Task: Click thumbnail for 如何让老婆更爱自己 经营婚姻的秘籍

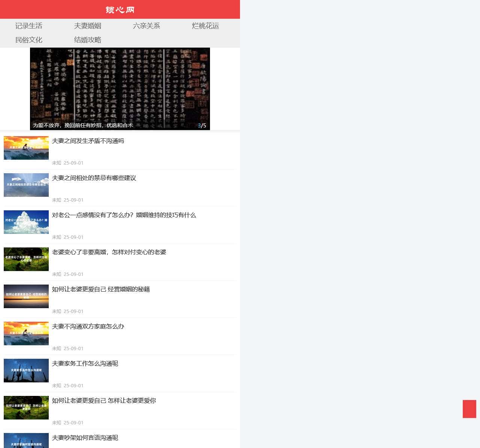Action: [x=26, y=296]
